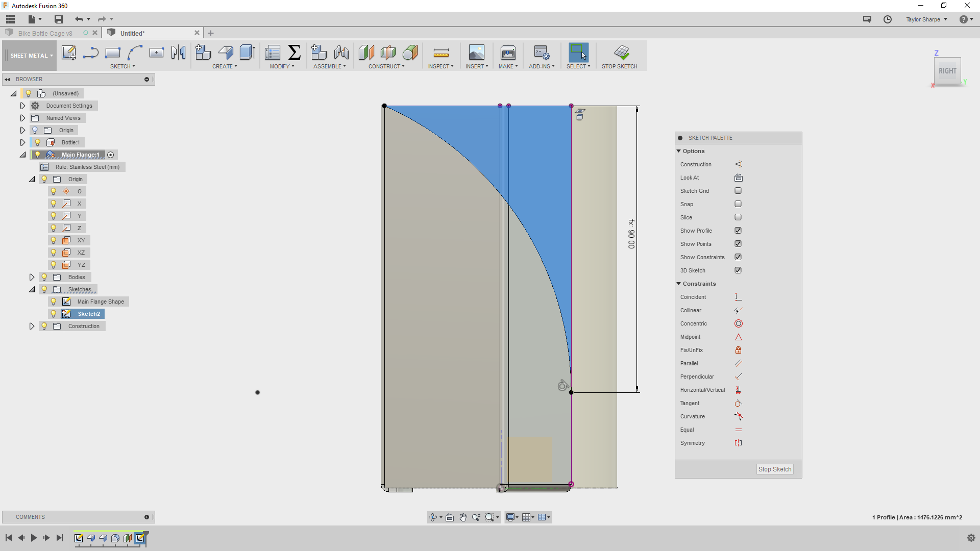
Task: Click the Look At icon in palette
Action: coord(738,178)
